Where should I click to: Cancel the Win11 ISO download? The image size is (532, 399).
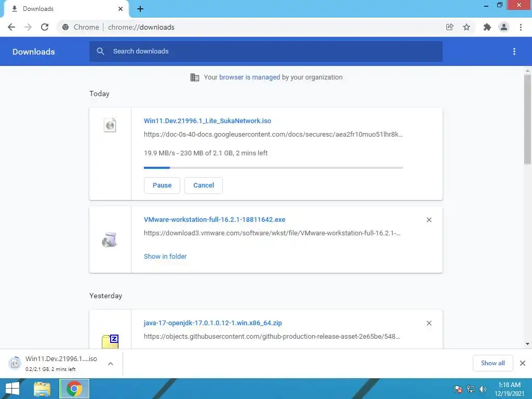click(x=204, y=185)
